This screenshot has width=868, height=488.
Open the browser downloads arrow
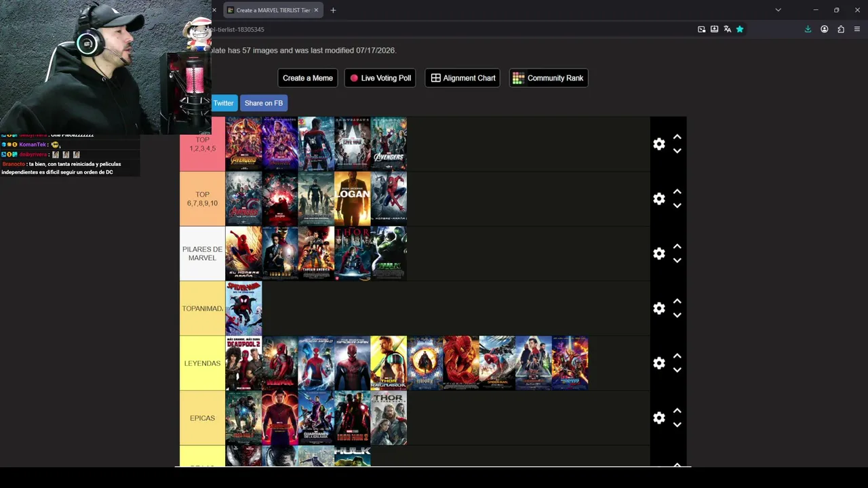tap(808, 29)
